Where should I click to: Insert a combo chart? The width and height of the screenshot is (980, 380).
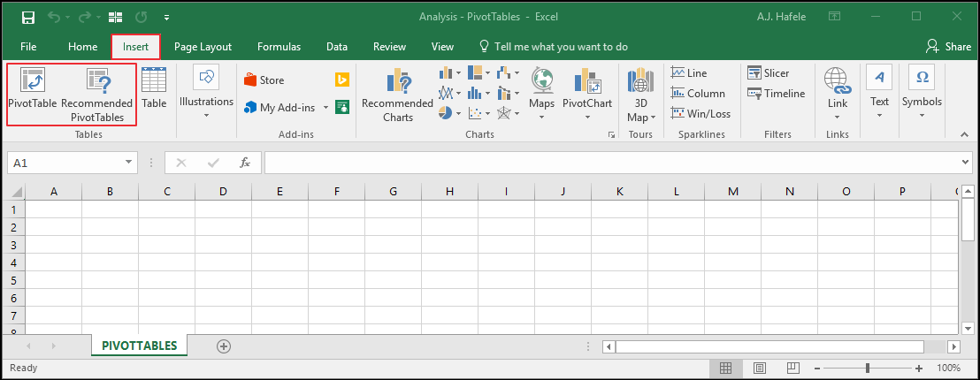[x=508, y=93]
